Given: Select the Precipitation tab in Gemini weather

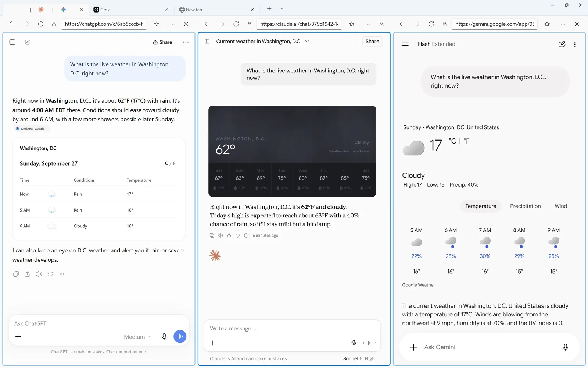Looking at the screenshot, I should 525,206.
